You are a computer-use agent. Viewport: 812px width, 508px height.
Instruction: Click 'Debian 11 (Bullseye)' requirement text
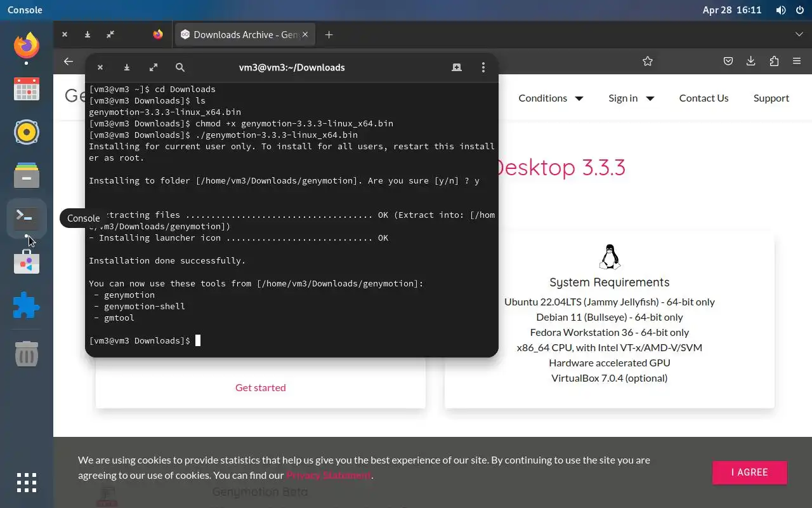[x=610, y=317]
